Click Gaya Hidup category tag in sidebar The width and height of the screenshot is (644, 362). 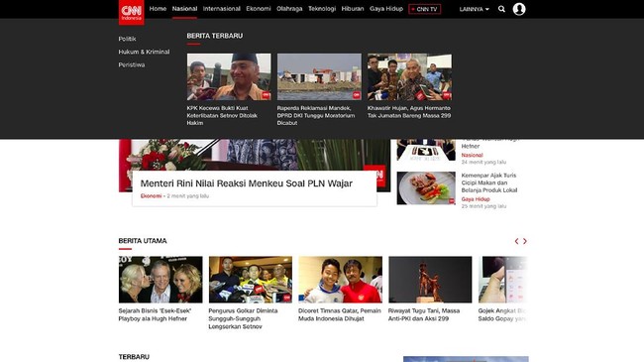476,199
